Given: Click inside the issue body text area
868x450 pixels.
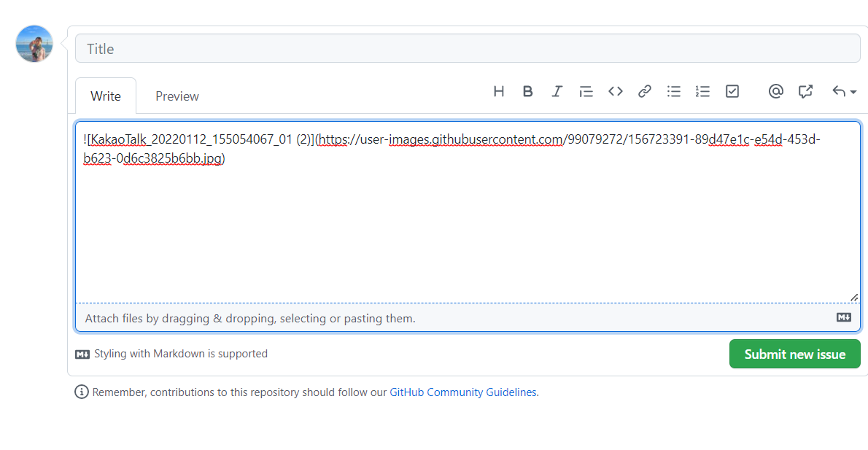Looking at the screenshot, I should [x=468, y=212].
